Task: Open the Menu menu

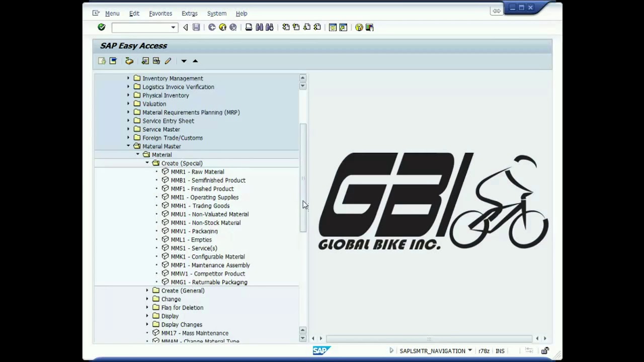Action: [112, 14]
